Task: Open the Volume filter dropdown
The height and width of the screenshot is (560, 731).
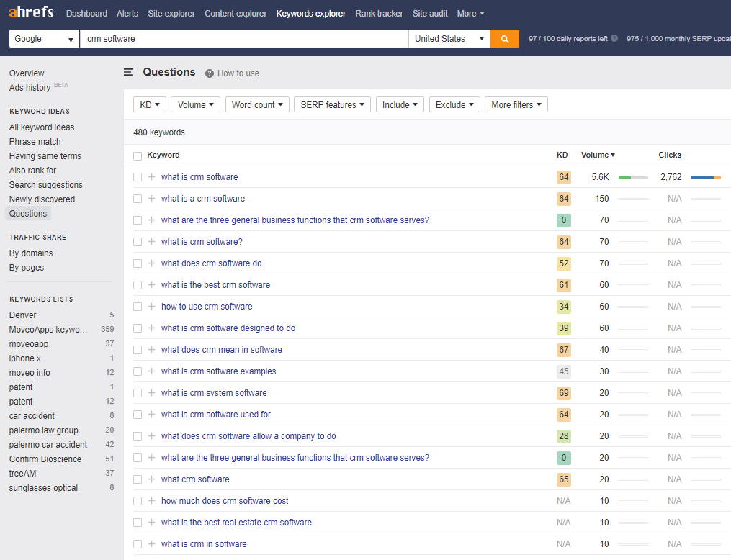Action: [x=195, y=105]
